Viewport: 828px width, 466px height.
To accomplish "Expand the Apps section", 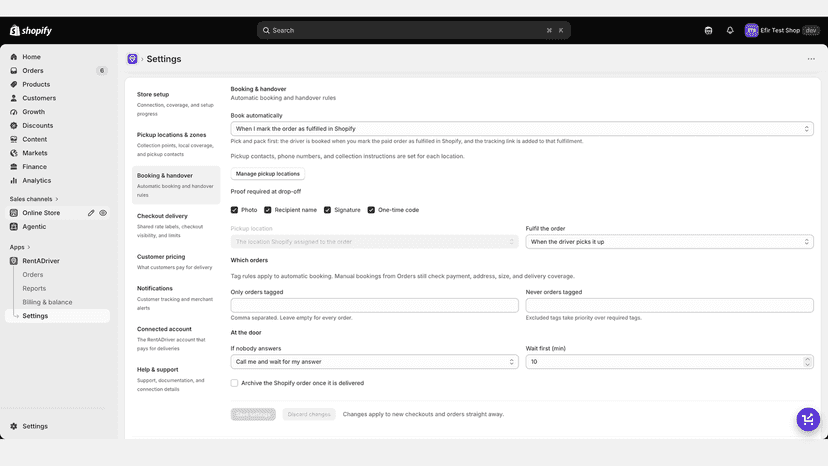I will point(20,247).
